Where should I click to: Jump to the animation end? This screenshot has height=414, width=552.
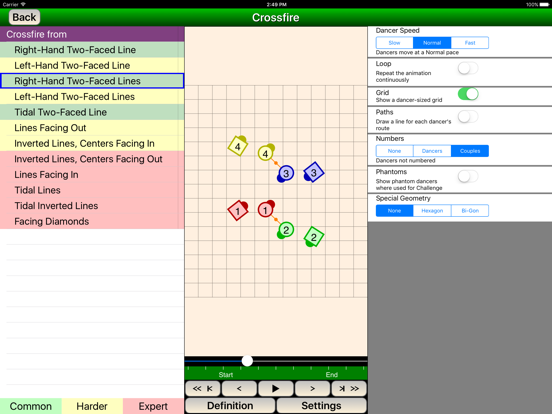pyautogui.click(x=349, y=389)
